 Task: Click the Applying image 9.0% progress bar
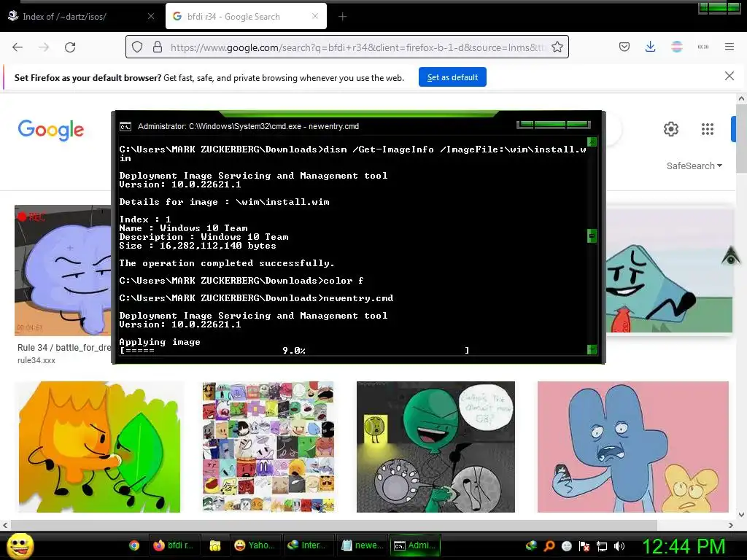tap(295, 351)
